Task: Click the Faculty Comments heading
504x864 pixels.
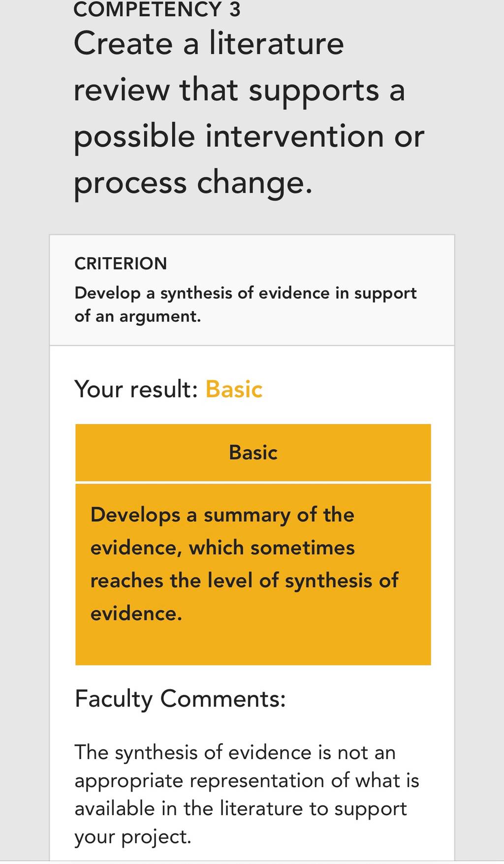Action: pos(180,699)
